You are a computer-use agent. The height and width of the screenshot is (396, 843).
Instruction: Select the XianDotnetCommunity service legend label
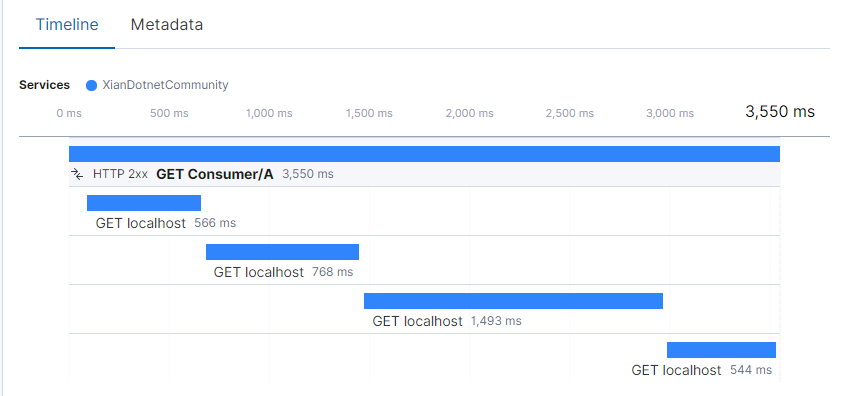(165, 85)
